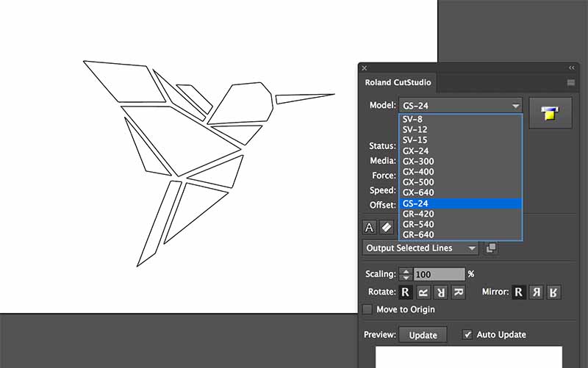Choose GX-640 from the model list
The height and width of the screenshot is (368, 588).
click(461, 192)
